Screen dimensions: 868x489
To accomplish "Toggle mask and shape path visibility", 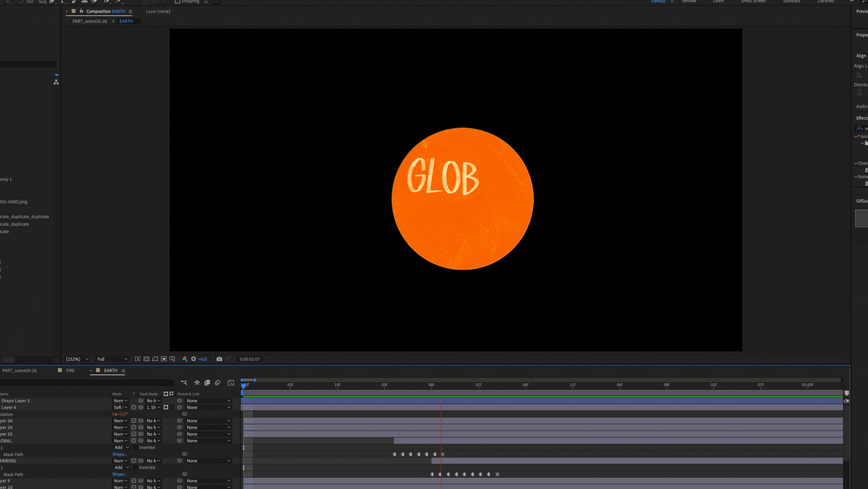I will coord(155,359).
